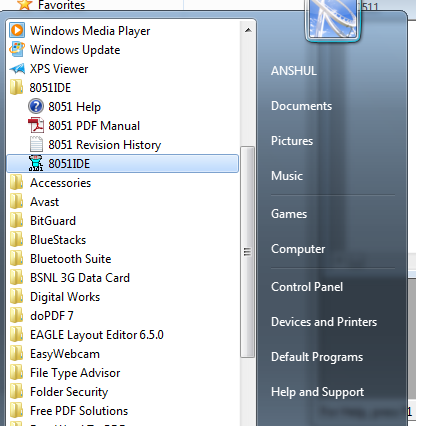This screenshot has height=437, width=443.
Task: Click the Free PDF Solutions folder icon
Action: coord(16,410)
